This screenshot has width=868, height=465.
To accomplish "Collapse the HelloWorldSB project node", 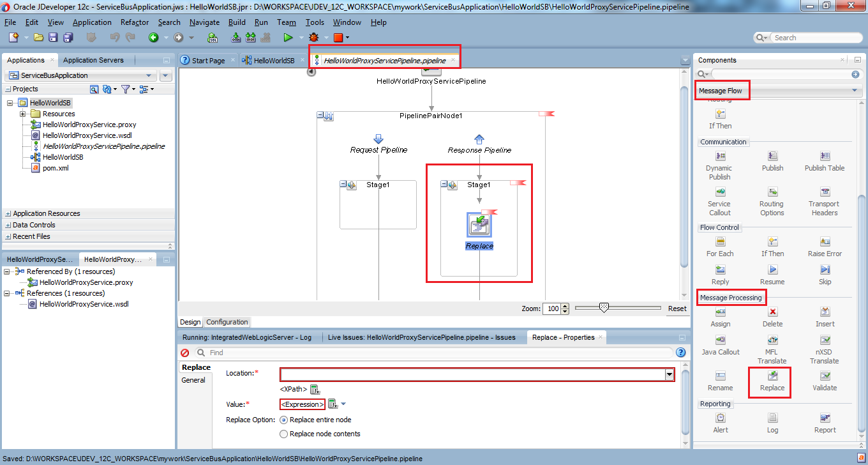I will 10,103.
